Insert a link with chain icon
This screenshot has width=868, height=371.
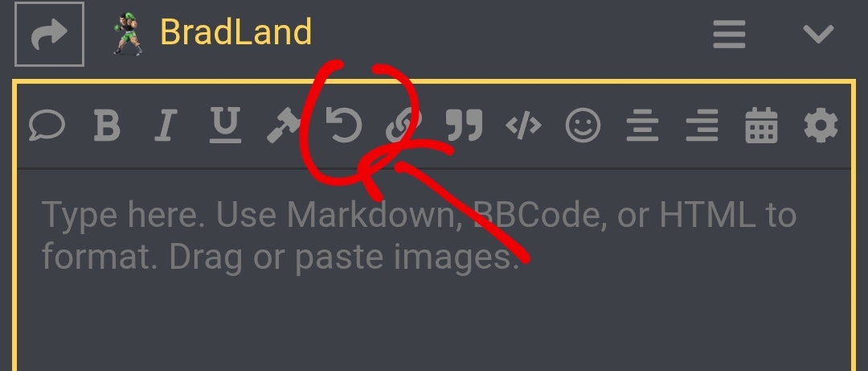(403, 126)
